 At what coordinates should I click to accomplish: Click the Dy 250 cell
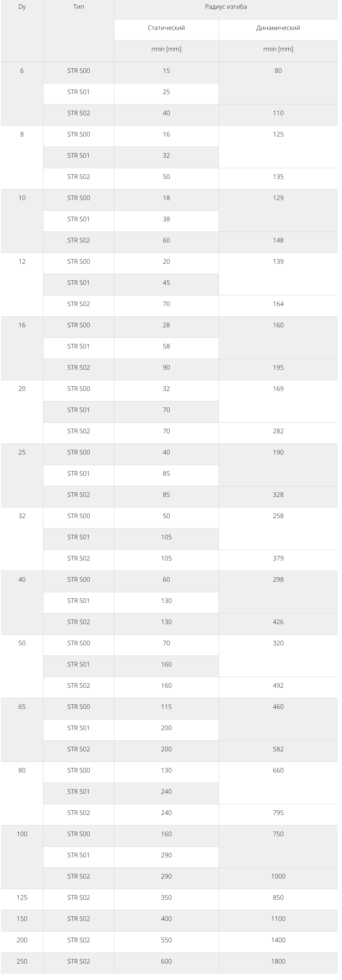[22, 961]
